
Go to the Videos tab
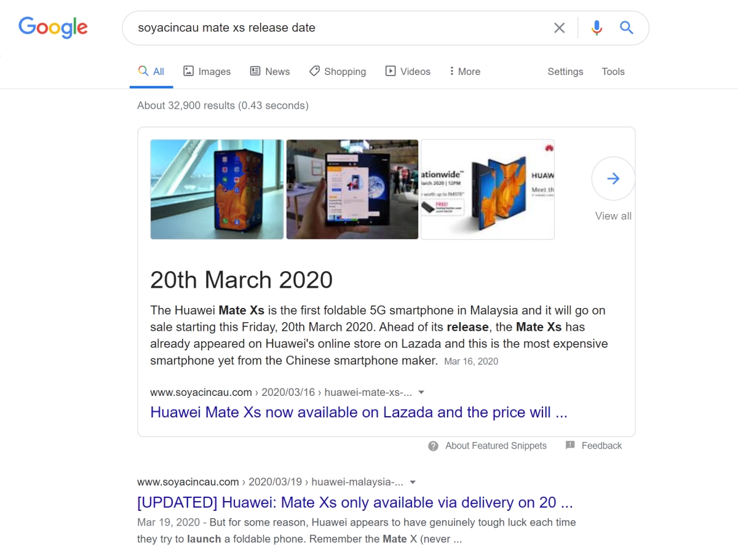coord(408,71)
